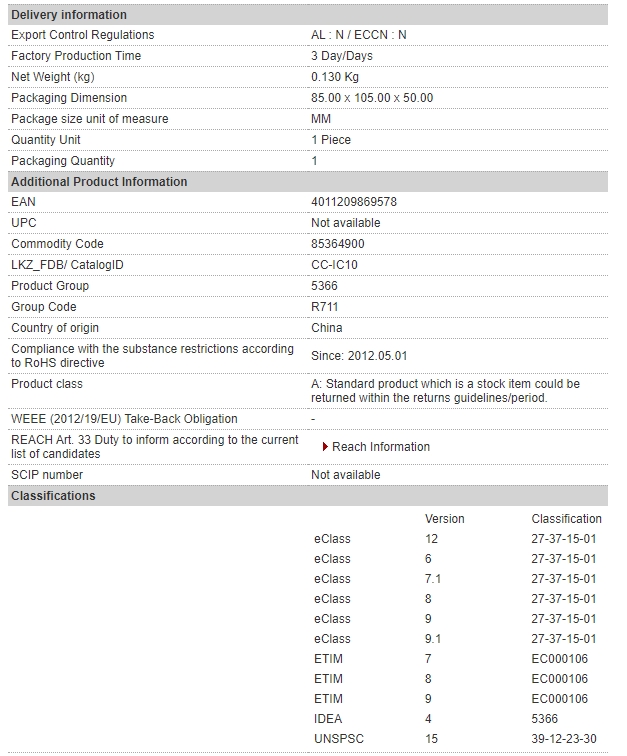627x756 pixels.
Task: Click the Export Control Regulations value
Action: pos(358,35)
